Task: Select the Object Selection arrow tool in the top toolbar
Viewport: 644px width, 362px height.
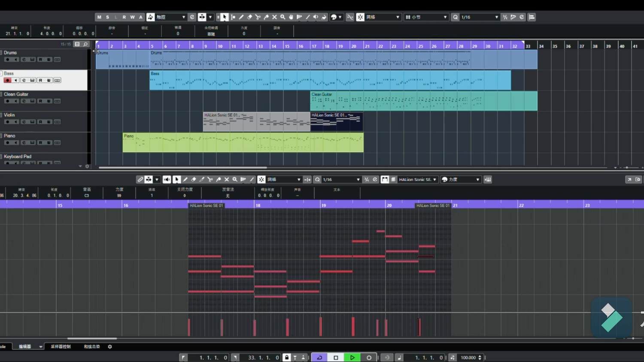Action: tap(225, 17)
